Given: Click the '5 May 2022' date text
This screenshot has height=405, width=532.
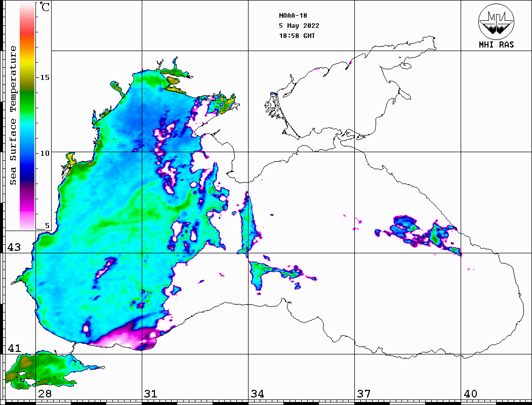Looking at the screenshot, I should click(299, 26).
